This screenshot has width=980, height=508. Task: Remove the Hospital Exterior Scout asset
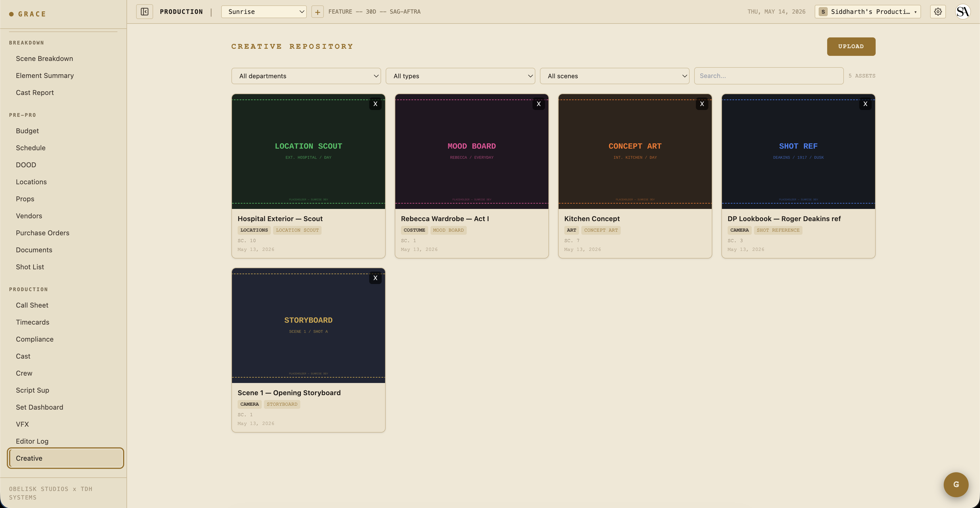(375, 104)
